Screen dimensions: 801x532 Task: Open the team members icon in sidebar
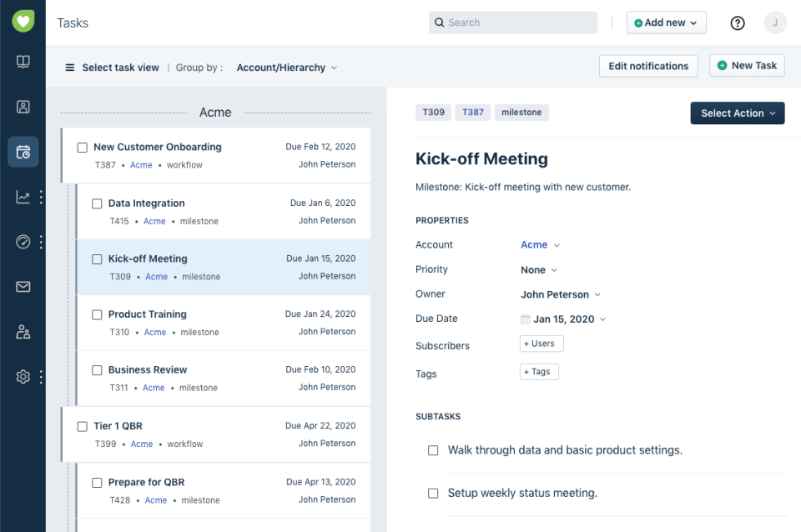(23, 332)
